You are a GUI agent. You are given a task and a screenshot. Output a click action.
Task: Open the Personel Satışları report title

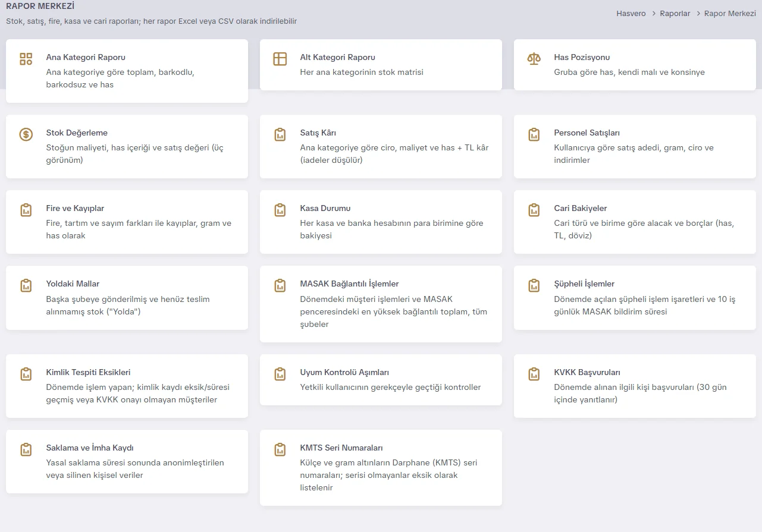(x=587, y=133)
